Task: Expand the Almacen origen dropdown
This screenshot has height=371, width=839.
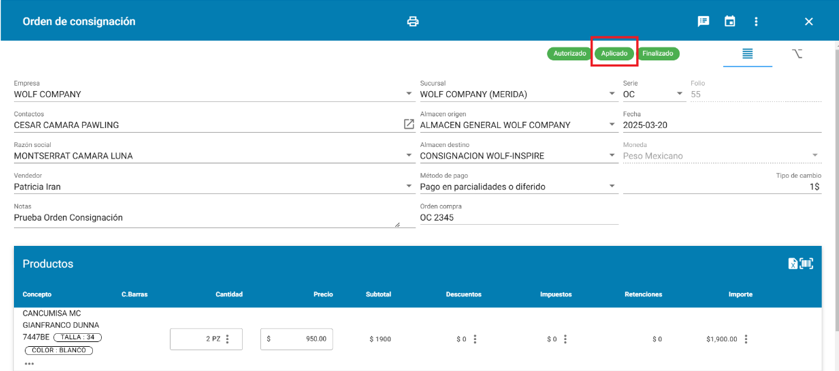Action: [x=612, y=125]
